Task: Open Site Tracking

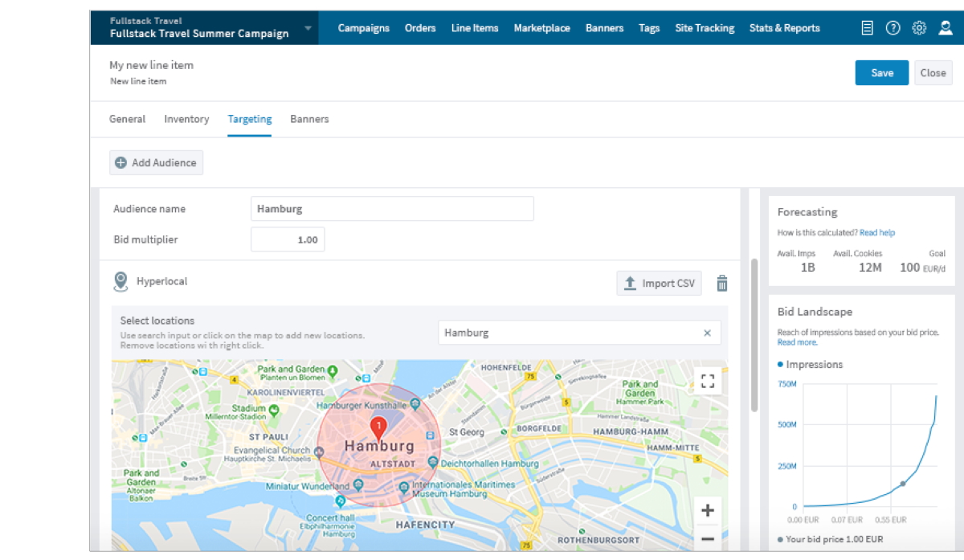Action: pos(705,28)
